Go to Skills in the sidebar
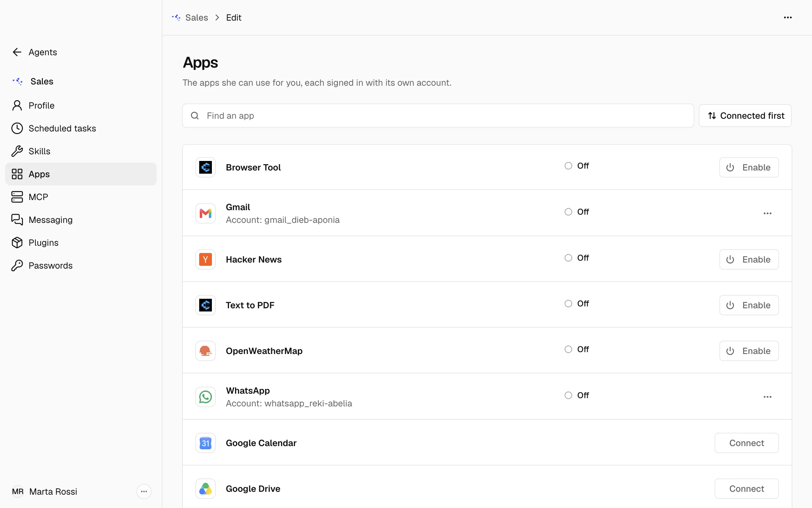 (81, 151)
